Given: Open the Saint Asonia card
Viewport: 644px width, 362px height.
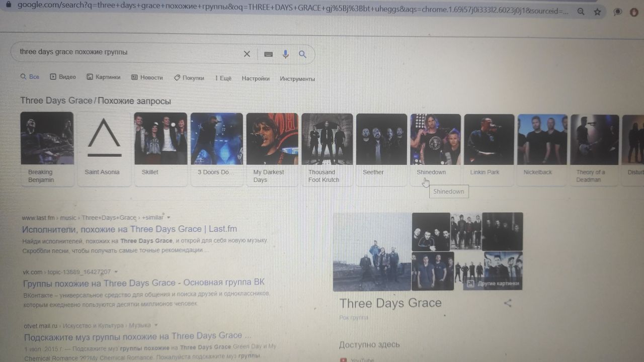Looking at the screenshot, I should click(x=104, y=148).
